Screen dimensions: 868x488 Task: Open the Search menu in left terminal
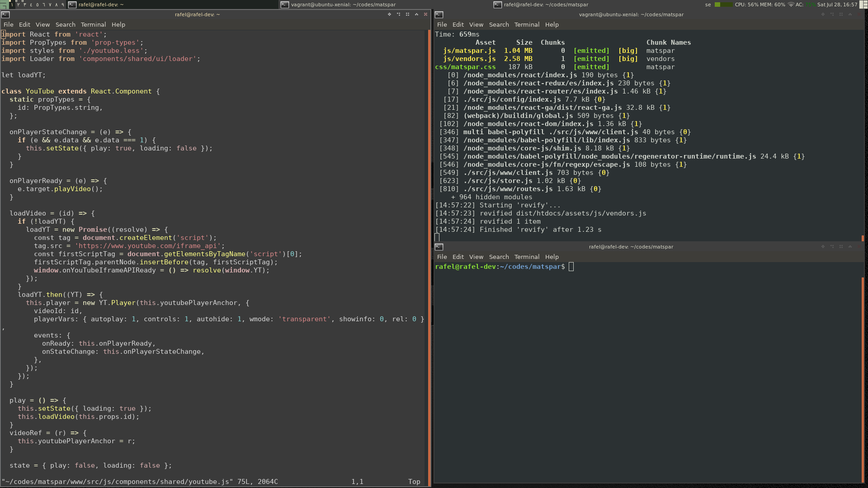tap(66, 24)
